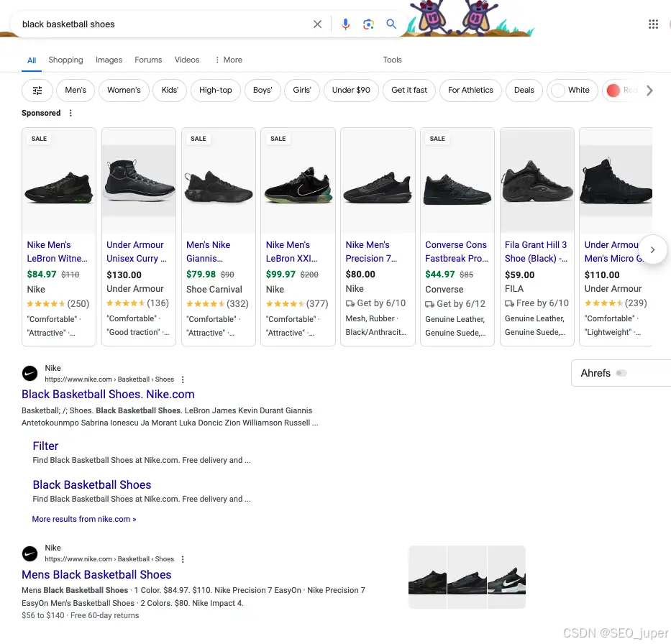Apply the For Athletics filter chip
The height and width of the screenshot is (644, 671).
470,91
